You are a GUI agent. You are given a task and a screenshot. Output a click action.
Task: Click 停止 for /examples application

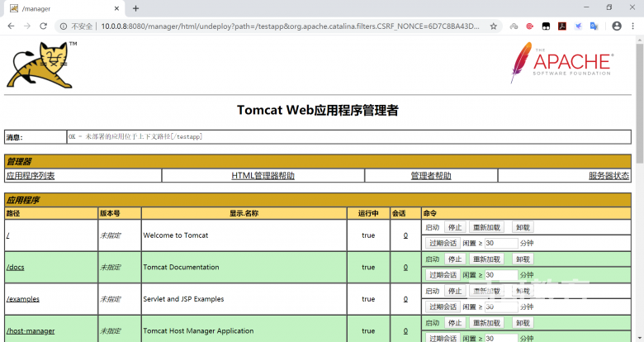click(455, 291)
